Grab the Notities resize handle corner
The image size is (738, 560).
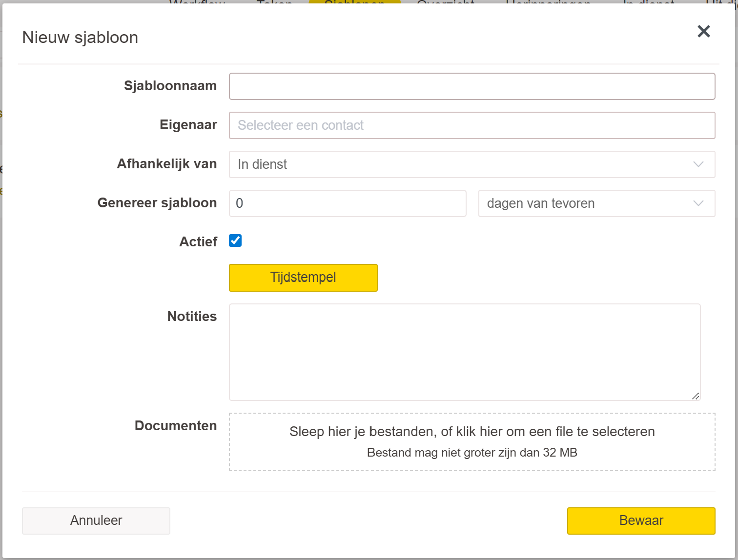coord(696,396)
